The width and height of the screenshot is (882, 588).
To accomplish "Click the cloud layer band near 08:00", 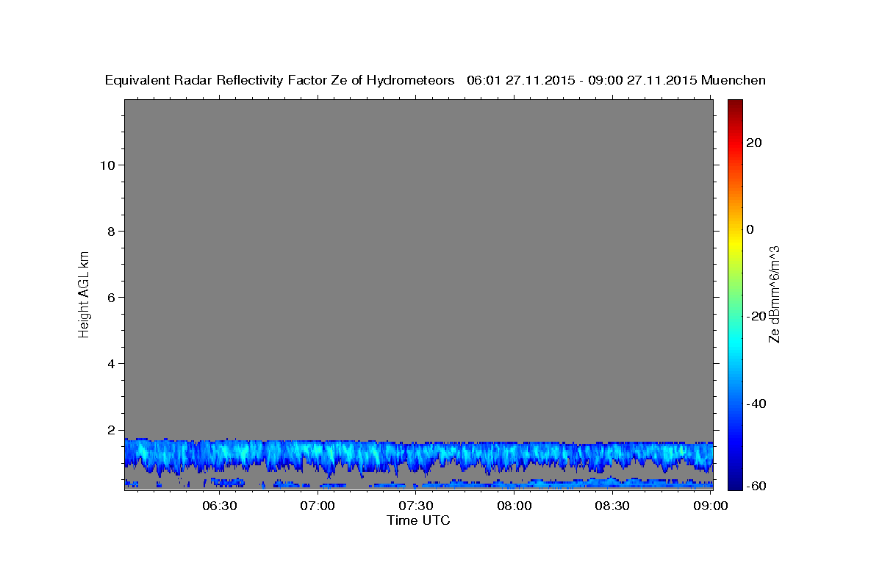I will [514, 454].
